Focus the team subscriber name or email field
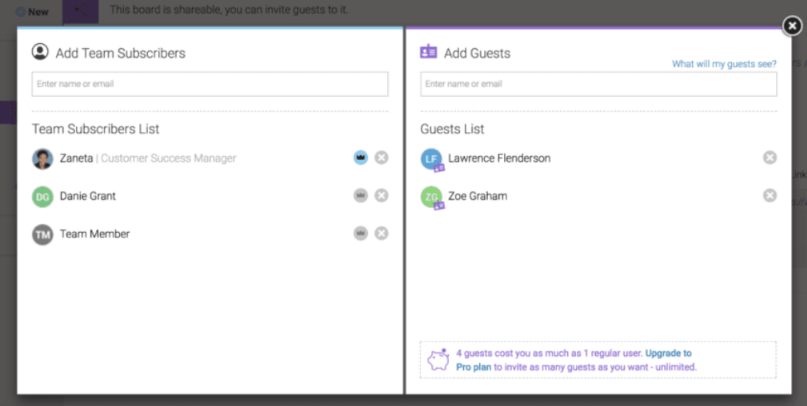 pyautogui.click(x=210, y=84)
